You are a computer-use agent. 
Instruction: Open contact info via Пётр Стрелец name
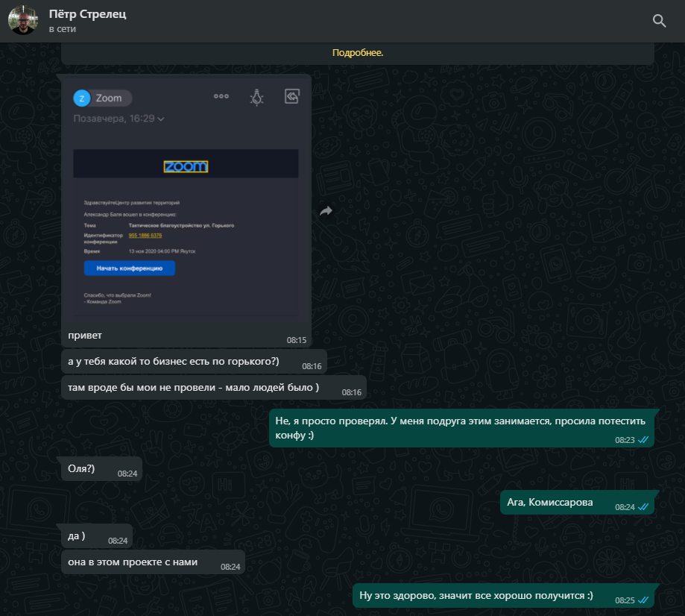(87, 14)
